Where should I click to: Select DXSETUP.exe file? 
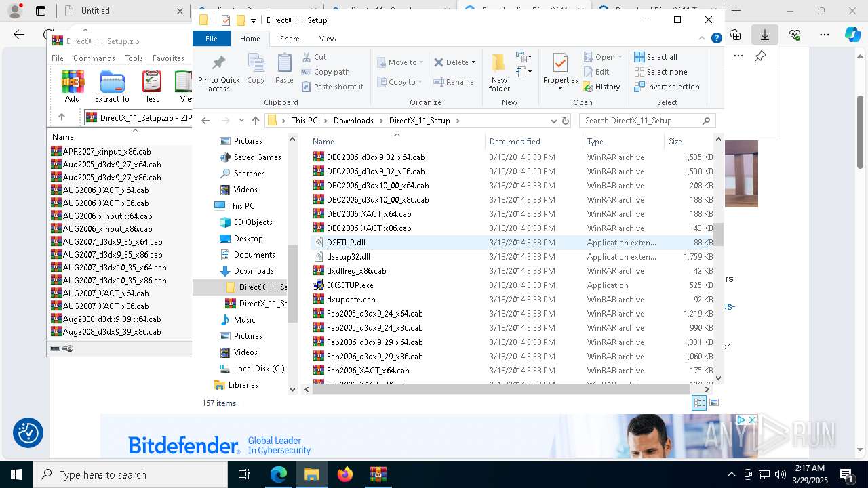[x=350, y=285]
